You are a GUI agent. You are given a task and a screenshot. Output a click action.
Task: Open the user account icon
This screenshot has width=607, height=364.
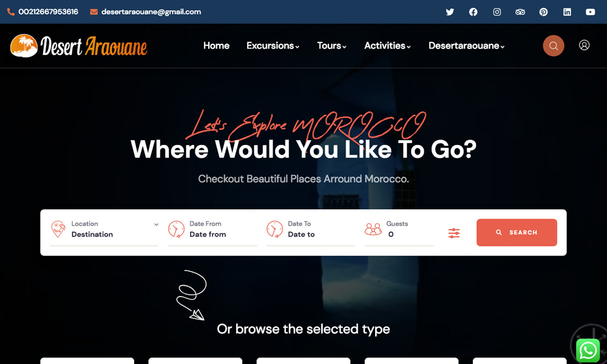[584, 45]
